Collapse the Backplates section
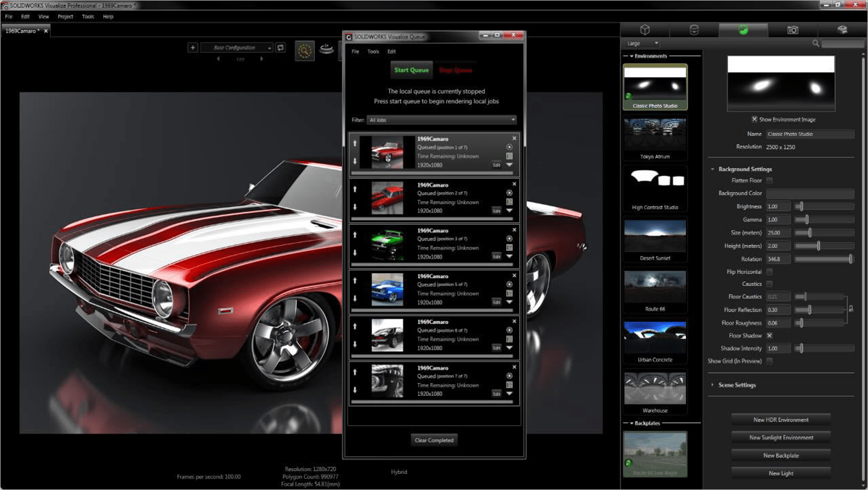 pyautogui.click(x=631, y=423)
